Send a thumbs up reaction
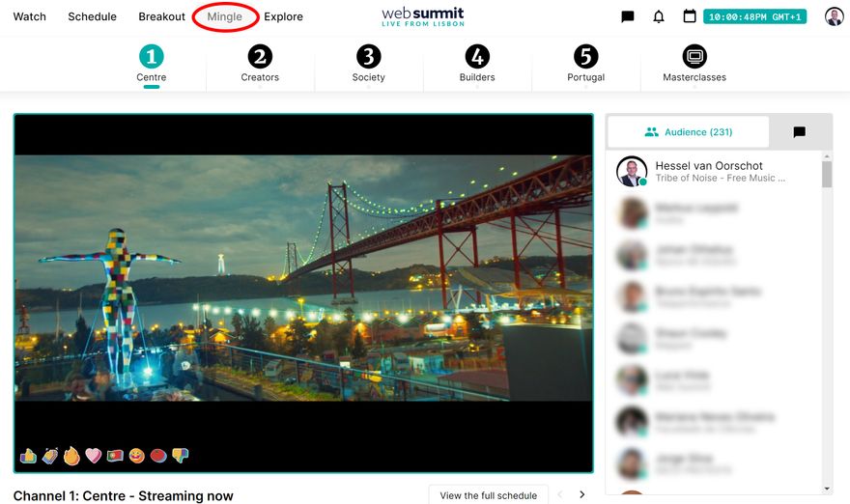 [28, 456]
